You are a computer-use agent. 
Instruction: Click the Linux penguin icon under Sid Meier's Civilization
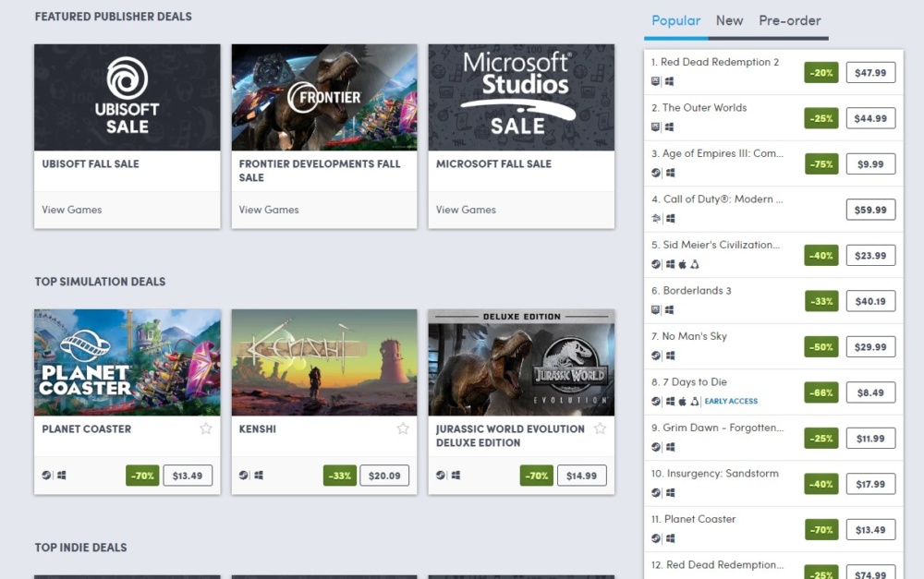tap(695, 264)
